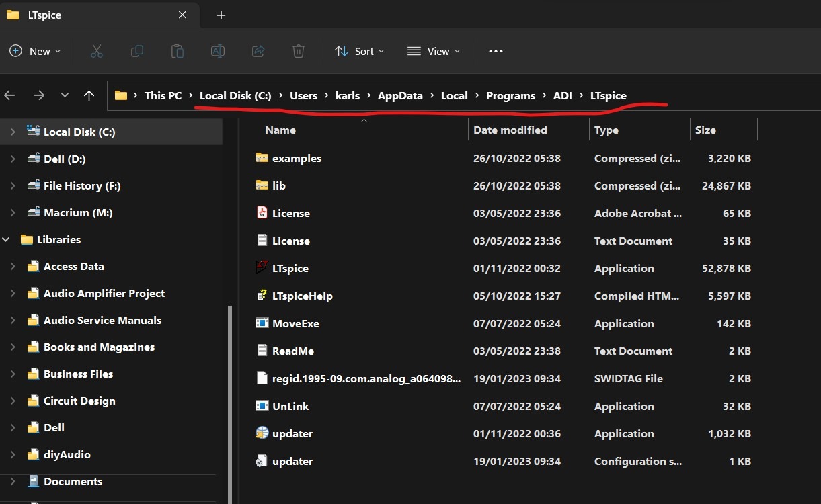Image resolution: width=821 pixels, height=504 pixels.
Task: Select the regid SWIDTAG file icon
Action: [x=262, y=378]
